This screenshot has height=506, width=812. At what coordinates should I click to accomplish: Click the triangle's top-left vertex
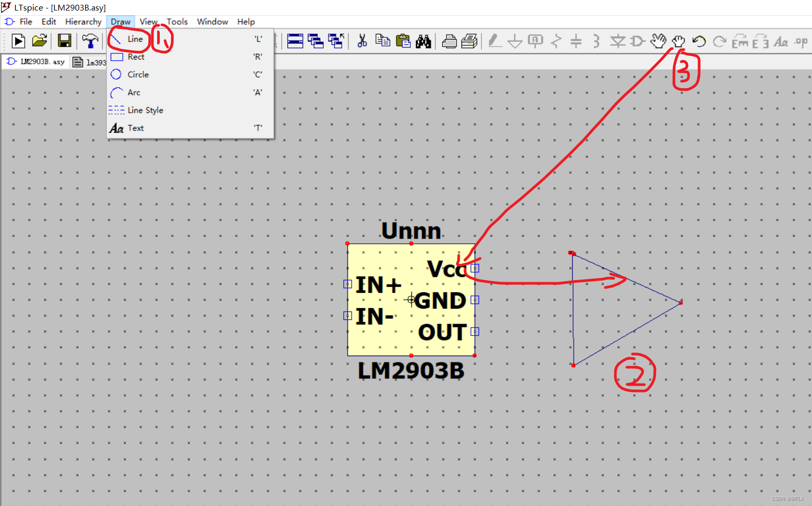pyautogui.click(x=572, y=253)
